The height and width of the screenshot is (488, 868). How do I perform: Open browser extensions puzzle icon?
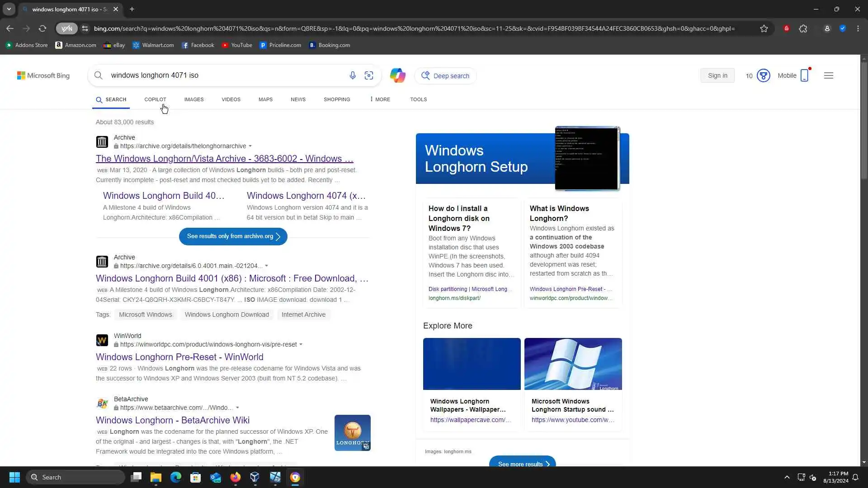803,28
